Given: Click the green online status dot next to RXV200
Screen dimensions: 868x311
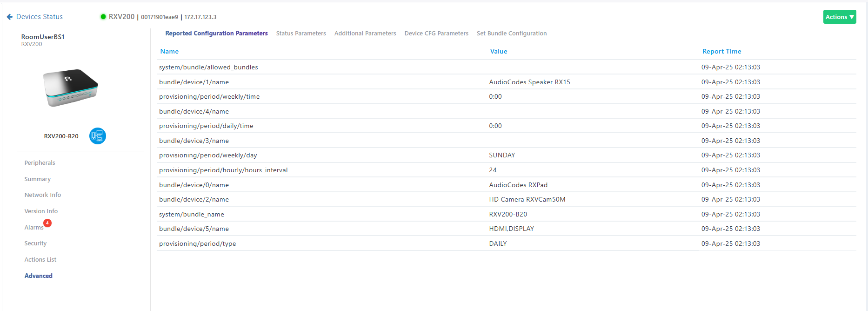Looking at the screenshot, I should pos(103,17).
